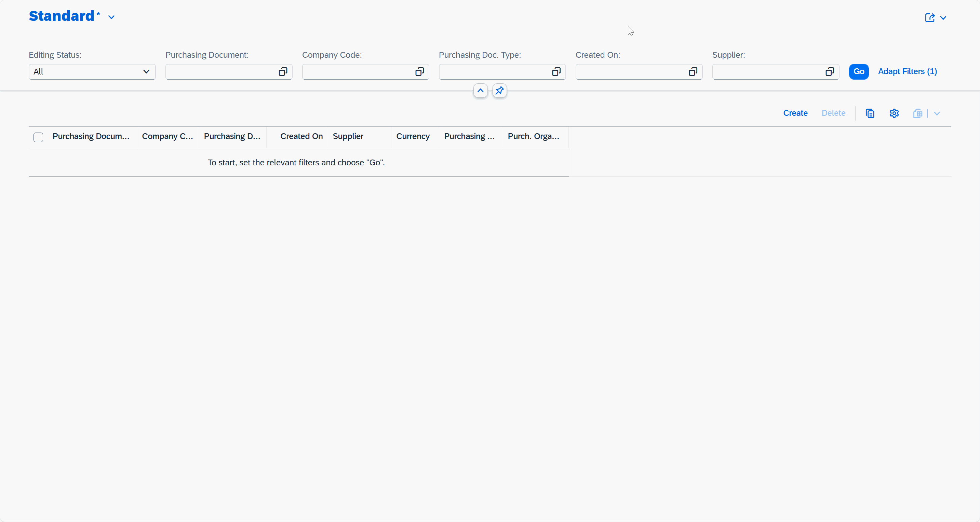
Task: Collapse the filter header with chevron
Action: (x=481, y=91)
